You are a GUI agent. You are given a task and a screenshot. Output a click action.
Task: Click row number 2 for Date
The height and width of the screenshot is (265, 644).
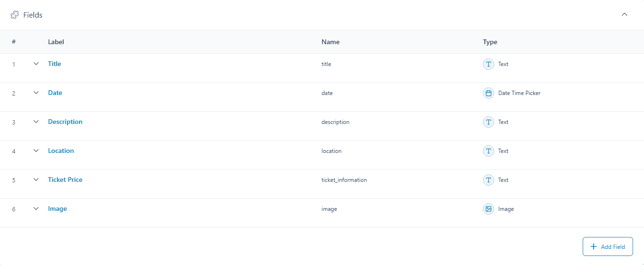click(x=14, y=93)
